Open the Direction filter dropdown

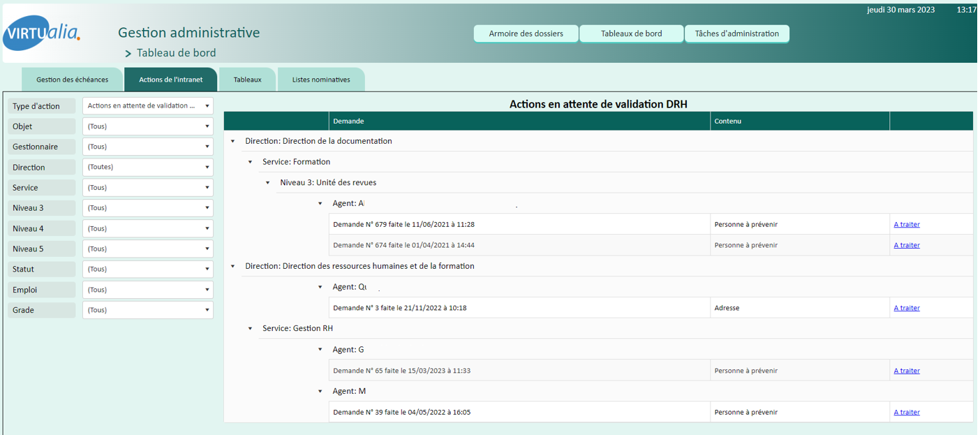click(x=148, y=167)
